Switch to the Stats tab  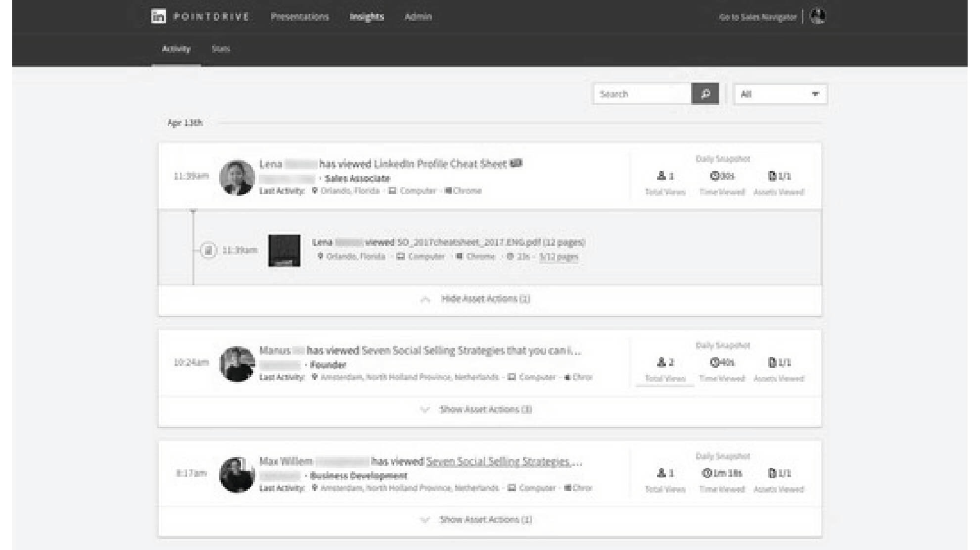(x=221, y=49)
